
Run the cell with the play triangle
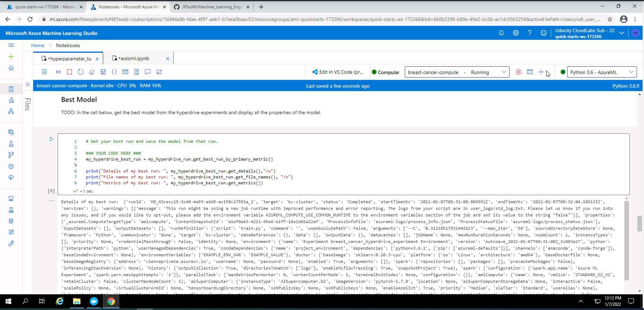coord(51,139)
